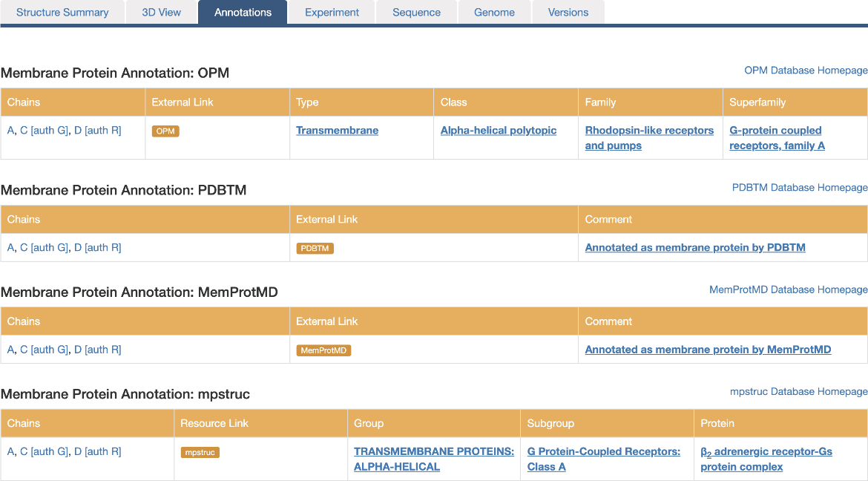Open β2 adrenergic receptor-Gs protein complex link
The image size is (868, 481).
[x=766, y=459]
